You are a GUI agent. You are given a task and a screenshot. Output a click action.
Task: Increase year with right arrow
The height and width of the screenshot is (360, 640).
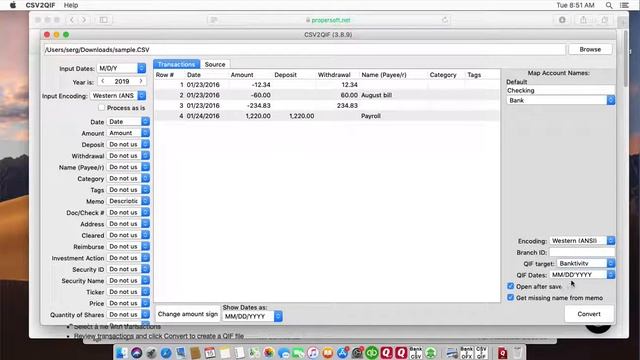coord(141,81)
